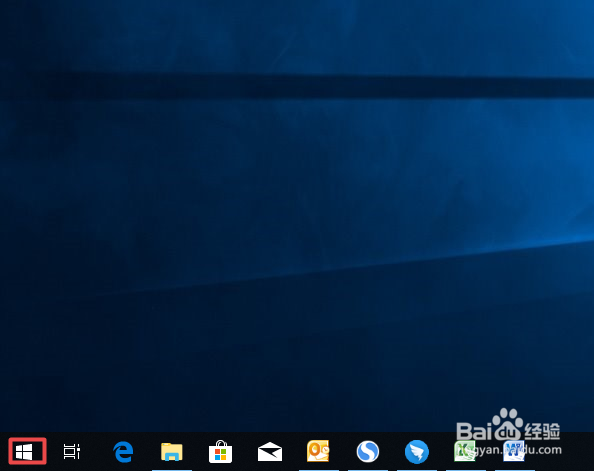Open the green Excel taskbar icon
This screenshot has width=594, height=471.
pyautogui.click(x=465, y=451)
